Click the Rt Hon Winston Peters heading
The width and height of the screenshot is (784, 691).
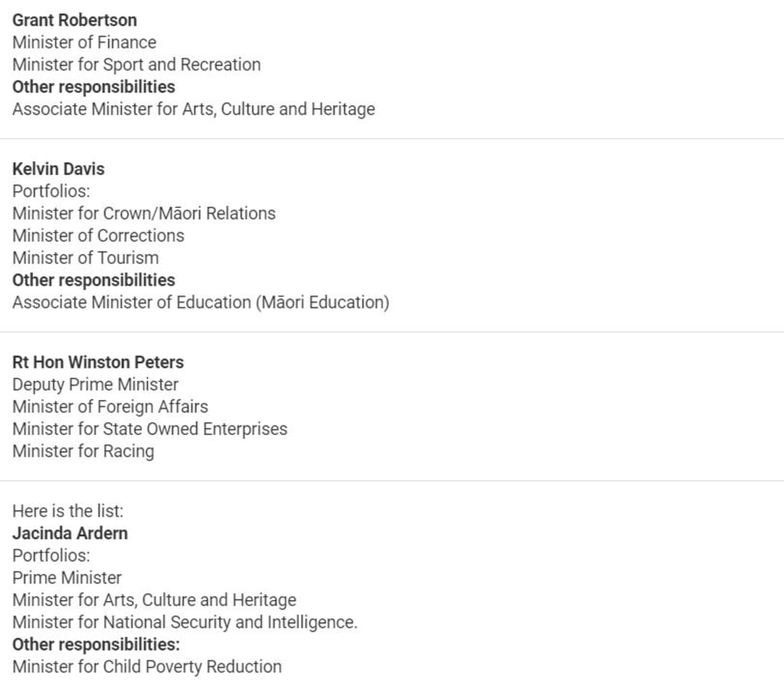(x=98, y=362)
